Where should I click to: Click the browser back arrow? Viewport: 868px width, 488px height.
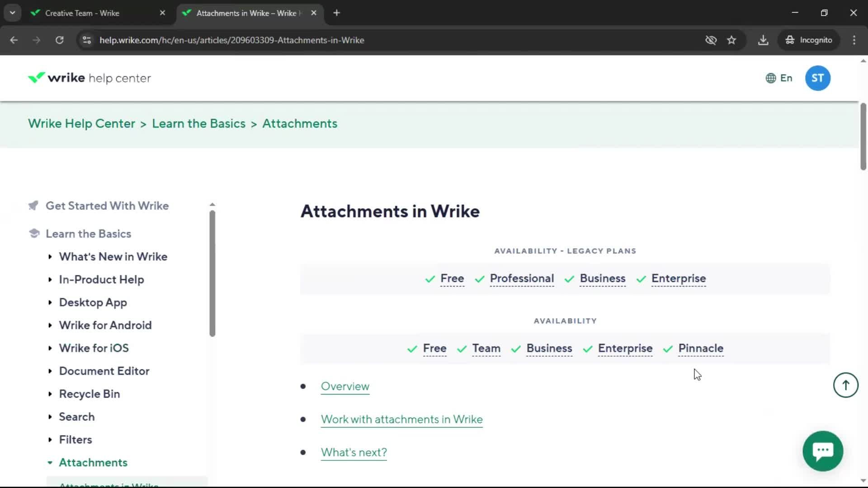(14, 40)
